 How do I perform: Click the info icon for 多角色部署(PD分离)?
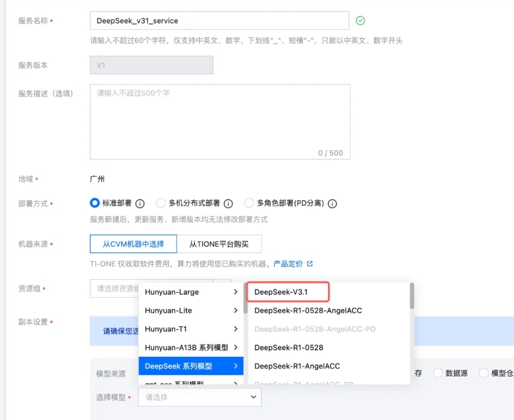pyautogui.click(x=331, y=203)
